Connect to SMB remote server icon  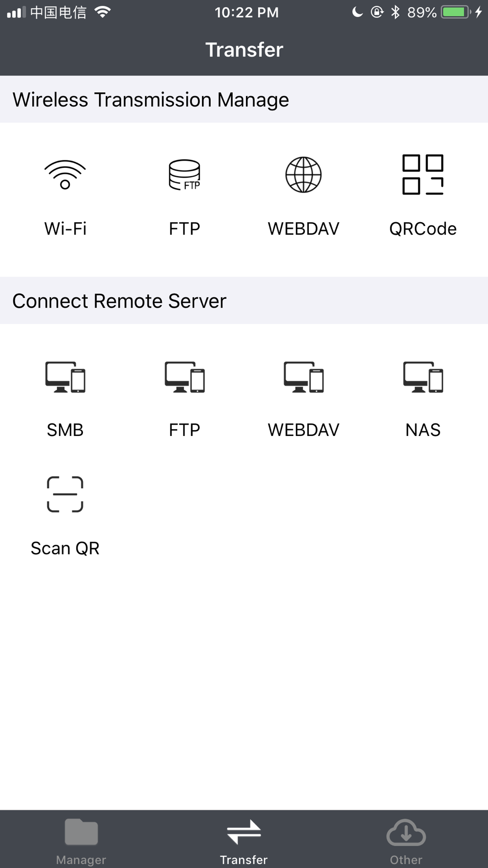point(65,377)
